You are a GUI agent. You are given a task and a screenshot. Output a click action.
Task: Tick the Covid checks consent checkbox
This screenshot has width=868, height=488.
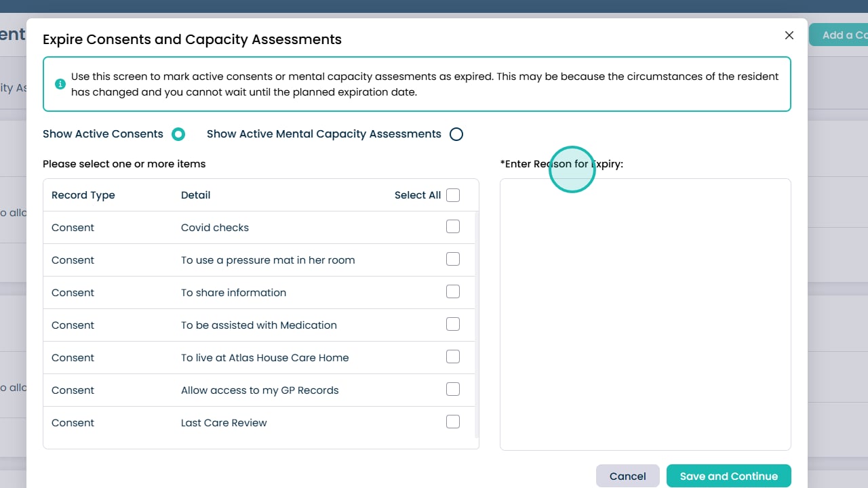tap(453, 227)
